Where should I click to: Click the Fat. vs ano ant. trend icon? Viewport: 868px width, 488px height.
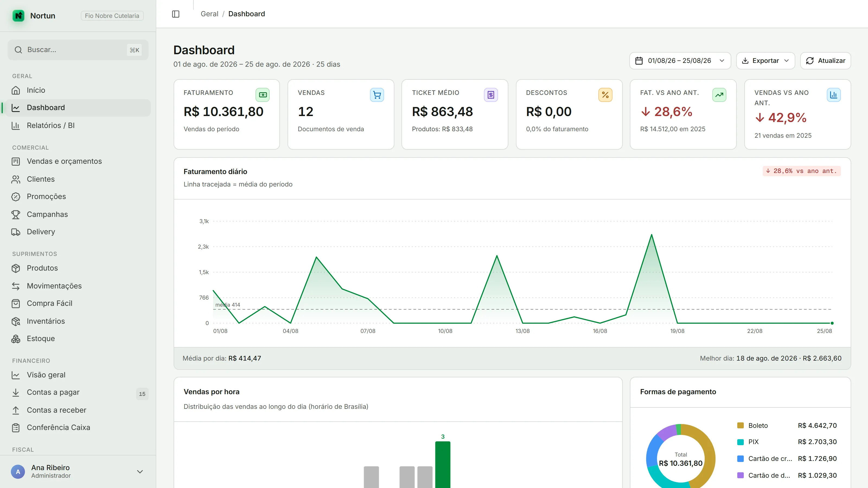[x=719, y=95]
